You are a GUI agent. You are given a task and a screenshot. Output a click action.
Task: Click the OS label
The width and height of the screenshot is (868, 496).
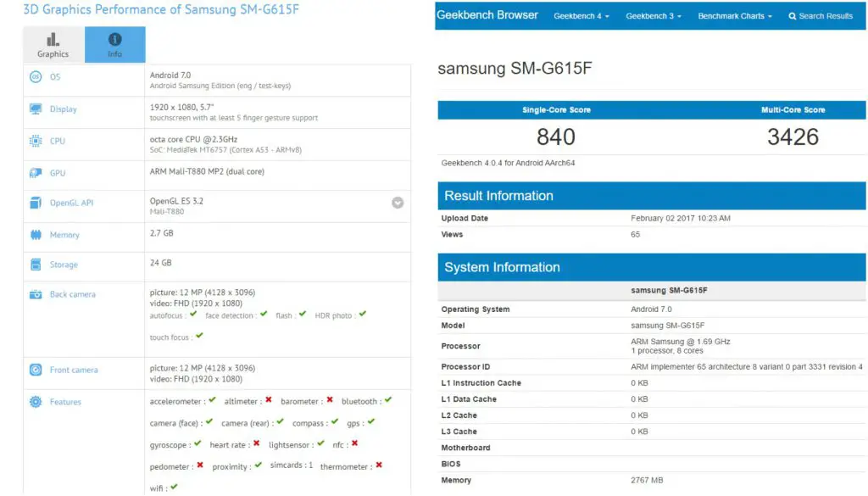coord(55,77)
